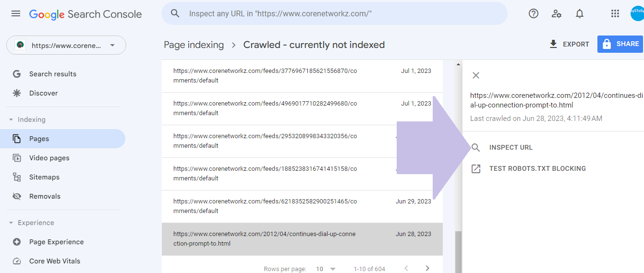Click the full URL in the details panel
Screen dimensions: 644x273
[x=557, y=100]
